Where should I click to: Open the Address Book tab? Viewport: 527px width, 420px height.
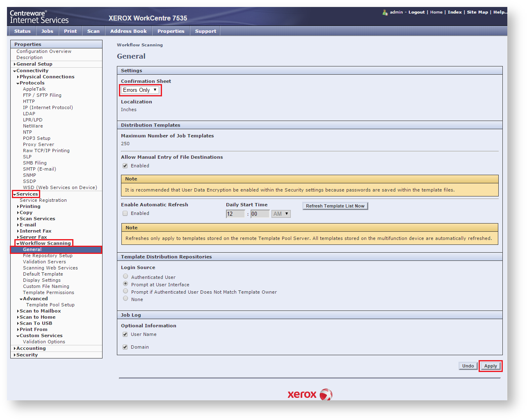pyautogui.click(x=128, y=31)
